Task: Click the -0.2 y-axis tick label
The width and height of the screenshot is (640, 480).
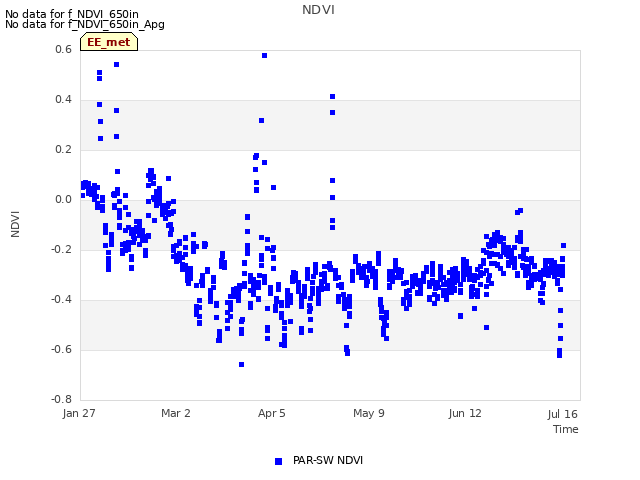Action: (61, 249)
